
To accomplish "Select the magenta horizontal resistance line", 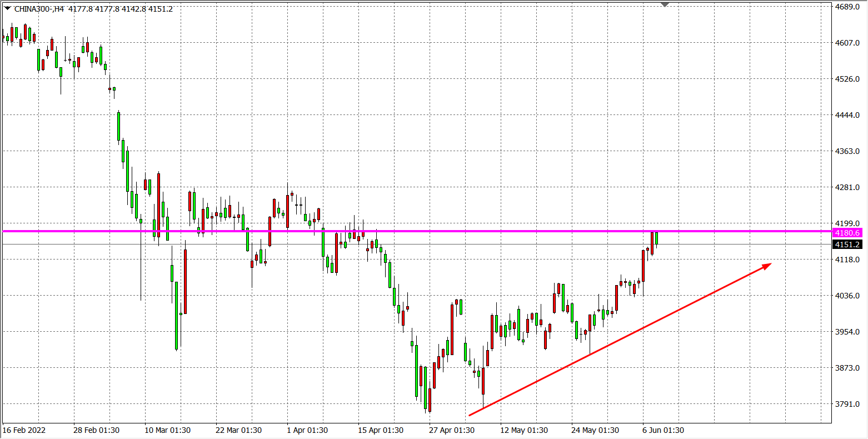I will pyautogui.click(x=445, y=231).
